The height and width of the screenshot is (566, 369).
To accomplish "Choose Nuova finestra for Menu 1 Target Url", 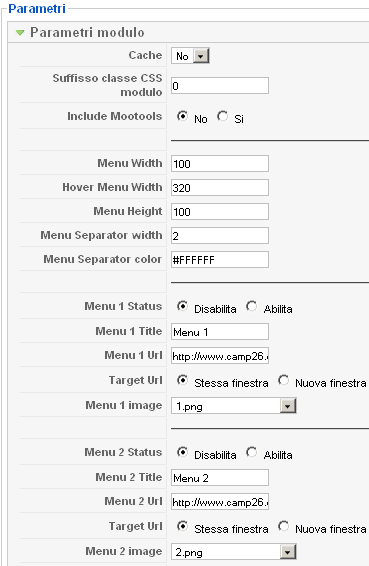I will tap(283, 380).
